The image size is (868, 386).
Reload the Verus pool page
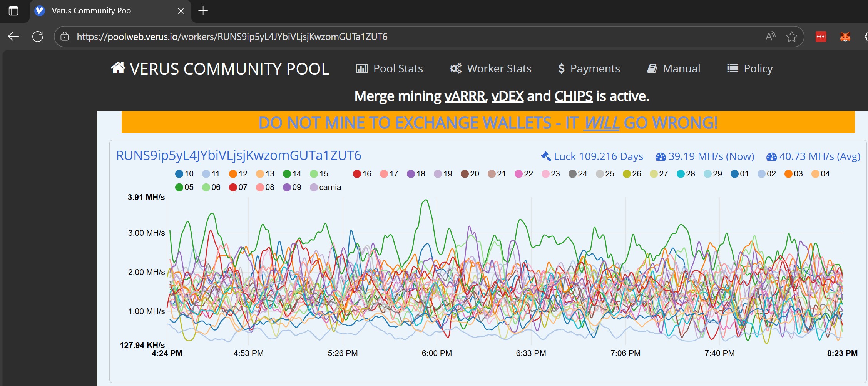[x=38, y=37]
